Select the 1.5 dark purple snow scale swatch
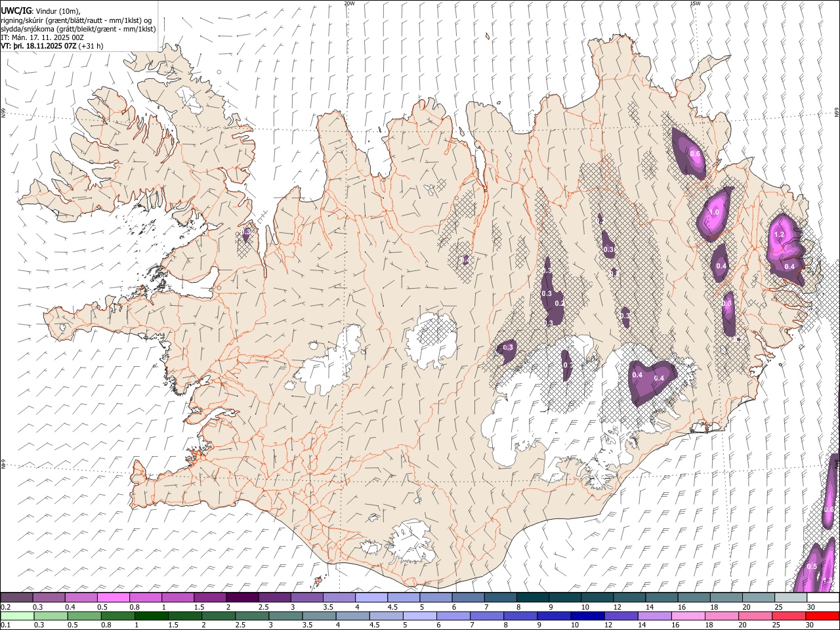 (210, 597)
